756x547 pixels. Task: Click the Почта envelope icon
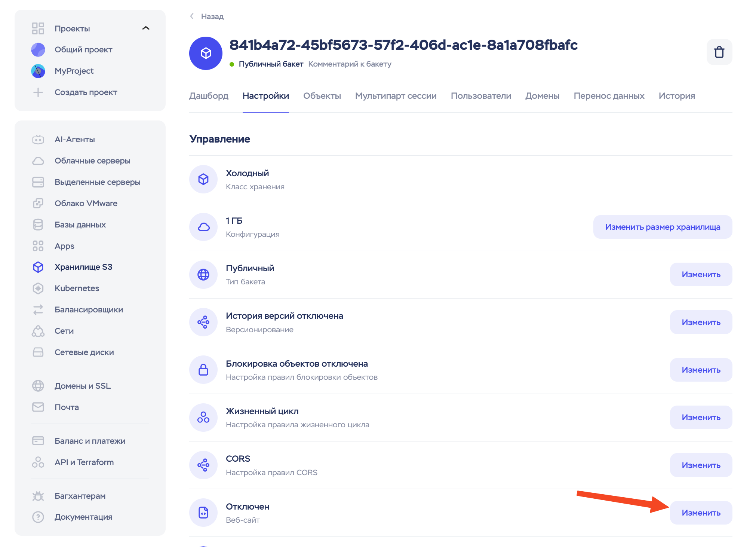point(38,407)
